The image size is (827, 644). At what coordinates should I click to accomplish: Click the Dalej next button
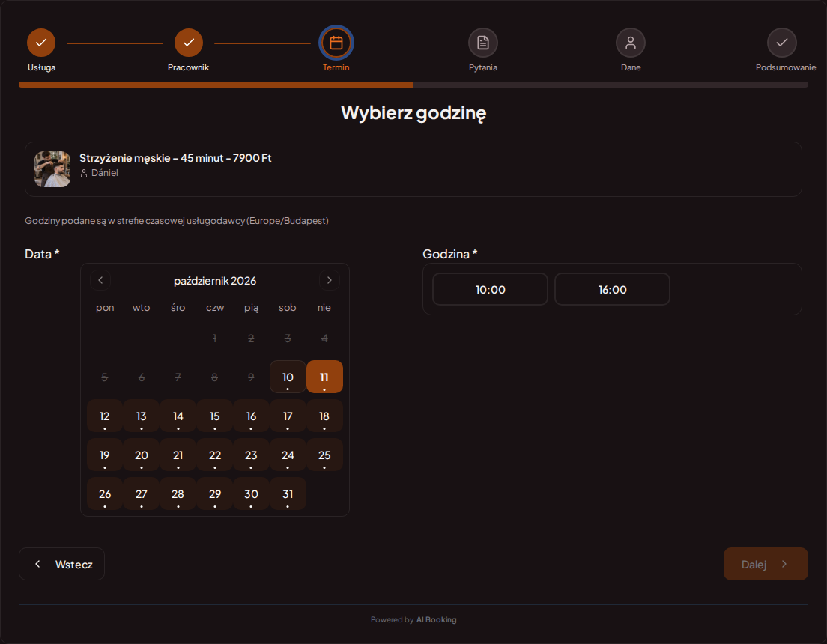tap(766, 564)
